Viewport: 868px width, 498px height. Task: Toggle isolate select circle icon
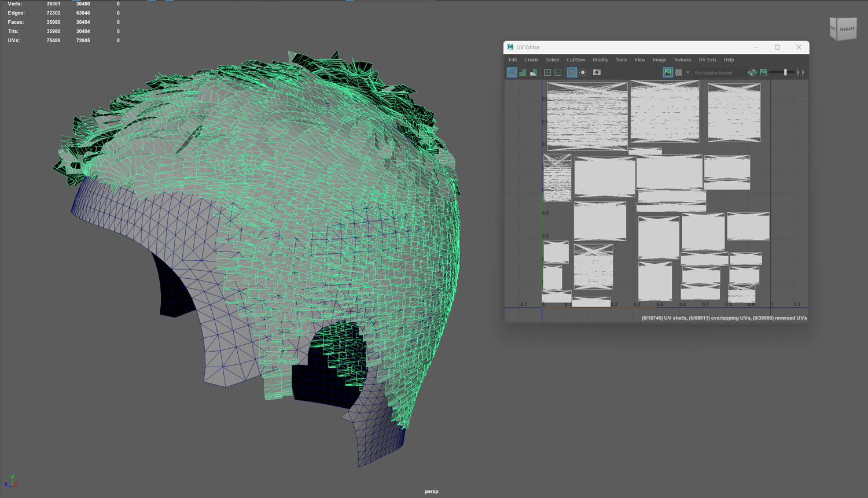pyautogui.click(x=583, y=72)
